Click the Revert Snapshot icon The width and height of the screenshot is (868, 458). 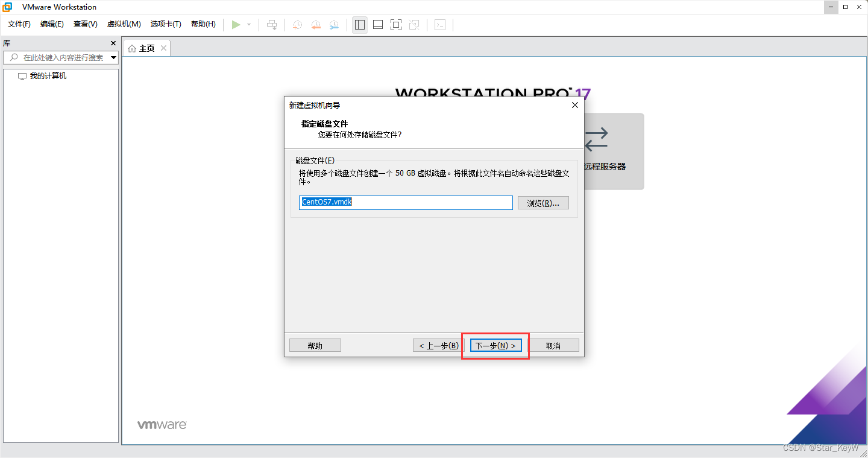[x=315, y=25]
